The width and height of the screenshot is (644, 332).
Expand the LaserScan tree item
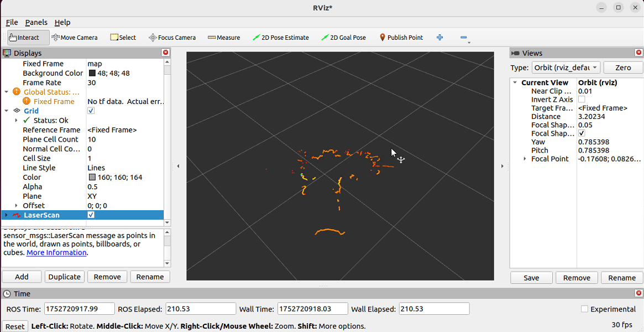click(6, 215)
